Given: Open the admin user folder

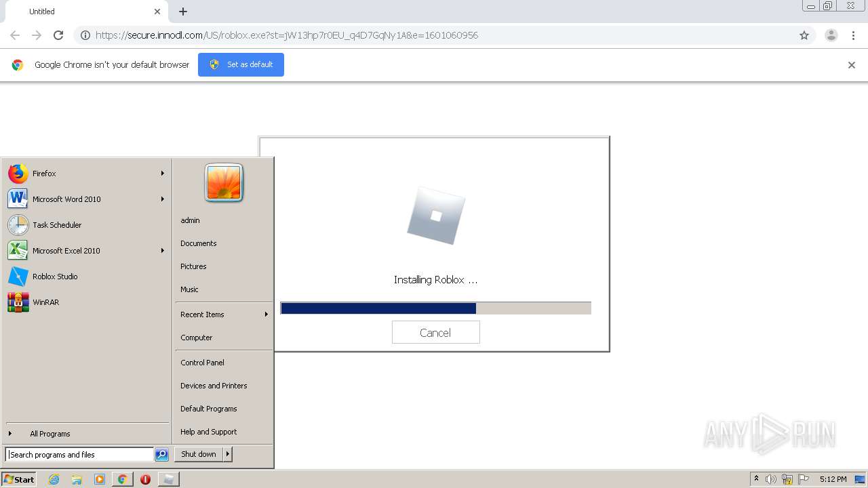Looking at the screenshot, I should coord(191,220).
